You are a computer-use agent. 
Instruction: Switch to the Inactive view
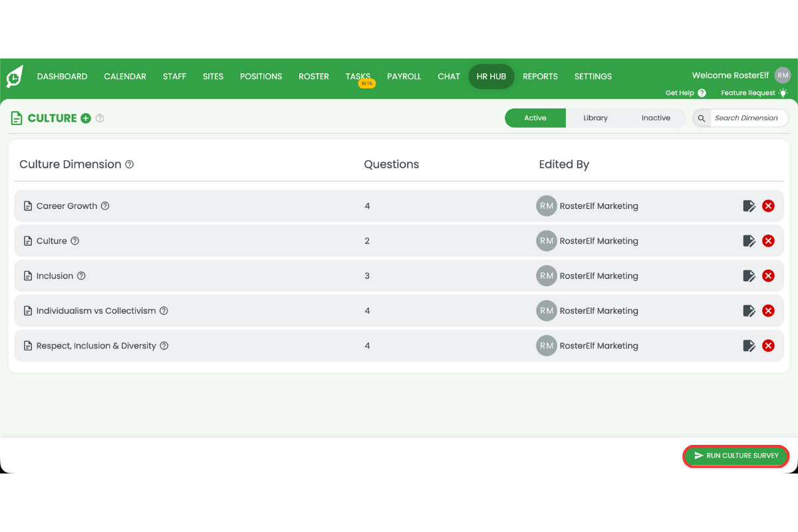(656, 118)
